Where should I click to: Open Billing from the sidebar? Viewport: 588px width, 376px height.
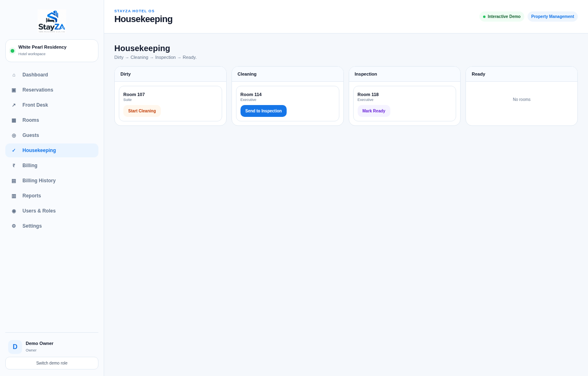[52, 166]
